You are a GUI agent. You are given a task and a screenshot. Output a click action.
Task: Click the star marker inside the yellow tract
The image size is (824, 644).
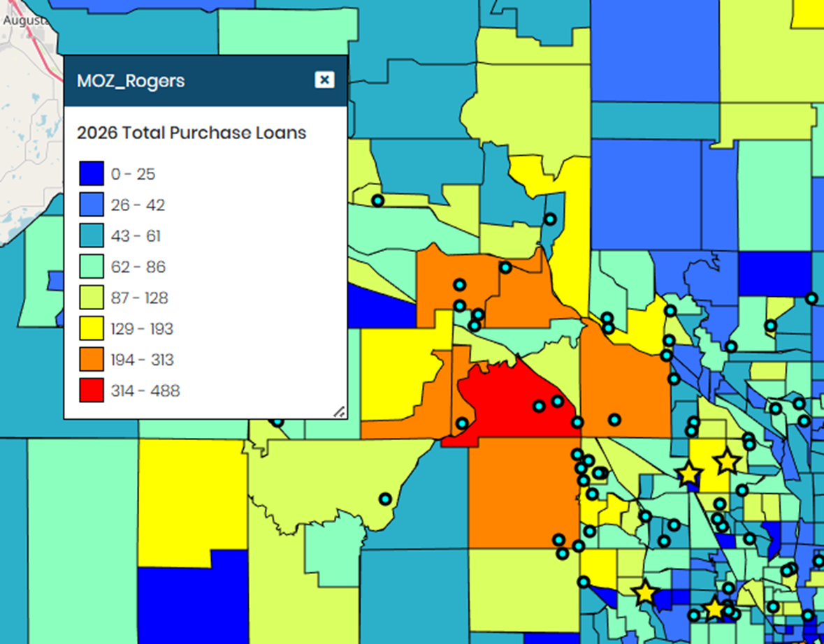tap(728, 461)
